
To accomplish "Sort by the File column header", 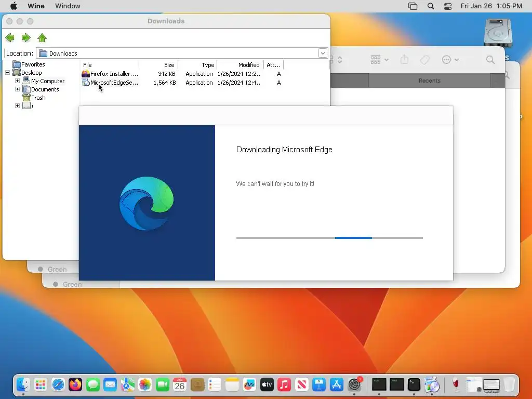I will pos(110,65).
